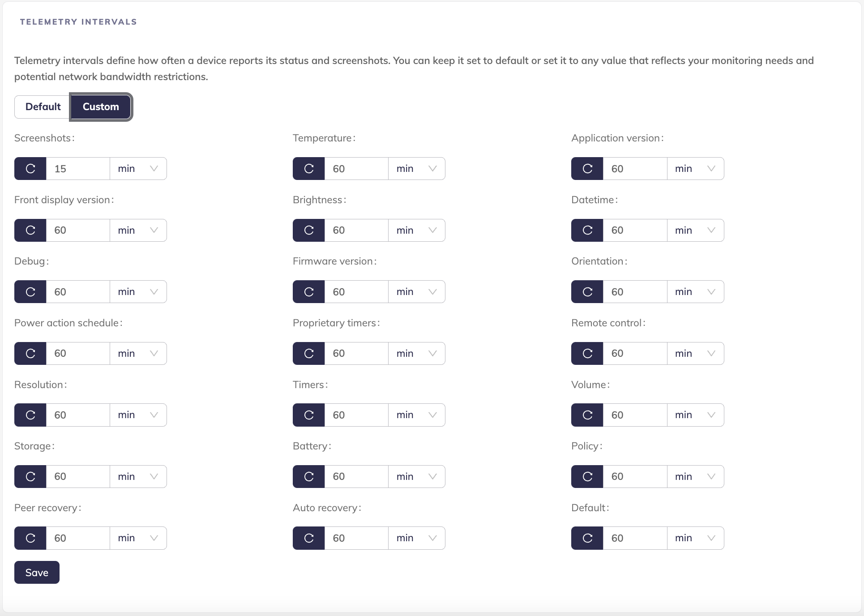Screen dimensions: 864x616
Task: Reset the Screenshots interval value
Action: 30,169
